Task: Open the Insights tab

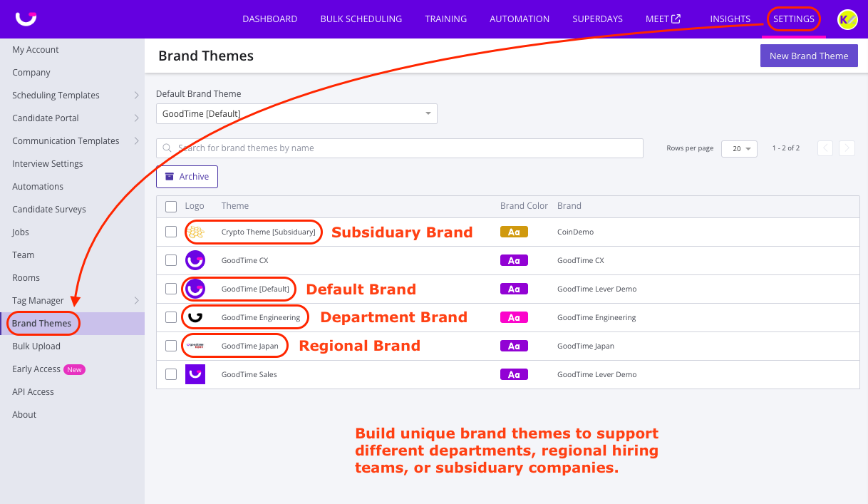Action: 730,19
